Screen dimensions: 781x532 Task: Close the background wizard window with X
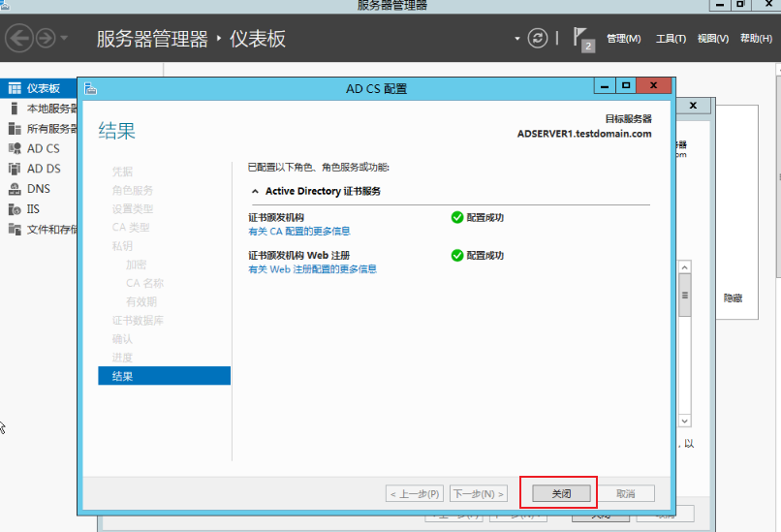(x=693, y=106)
